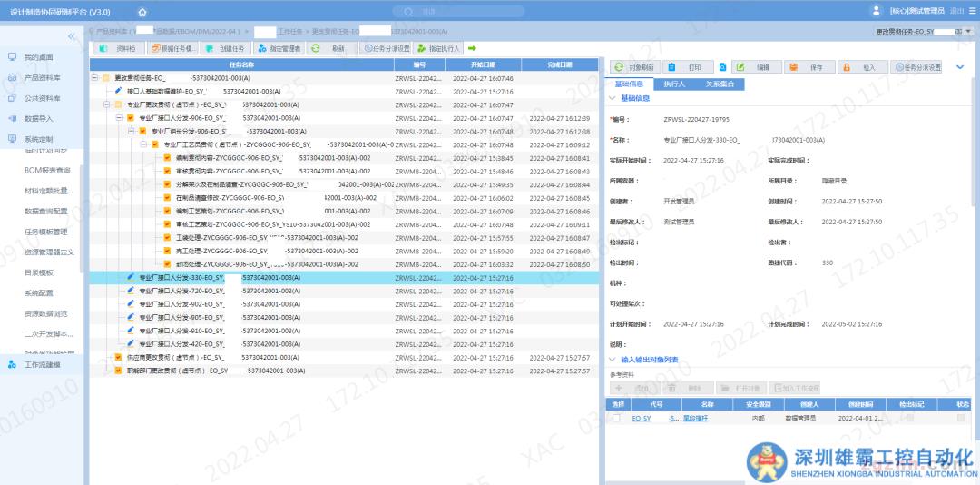Open the 尾段埋杆 link in reference table
This screenshot has height=485, width=980.
(695, 418)
